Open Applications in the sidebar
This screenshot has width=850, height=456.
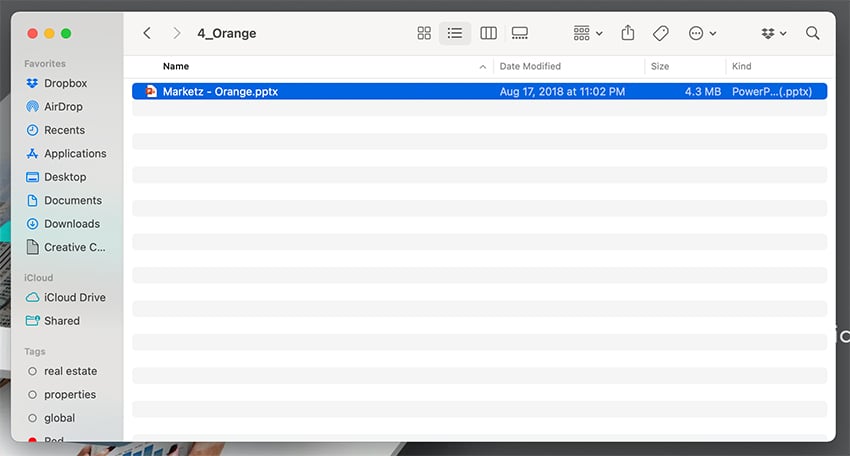pyautogui.click(x=75, y=154)
